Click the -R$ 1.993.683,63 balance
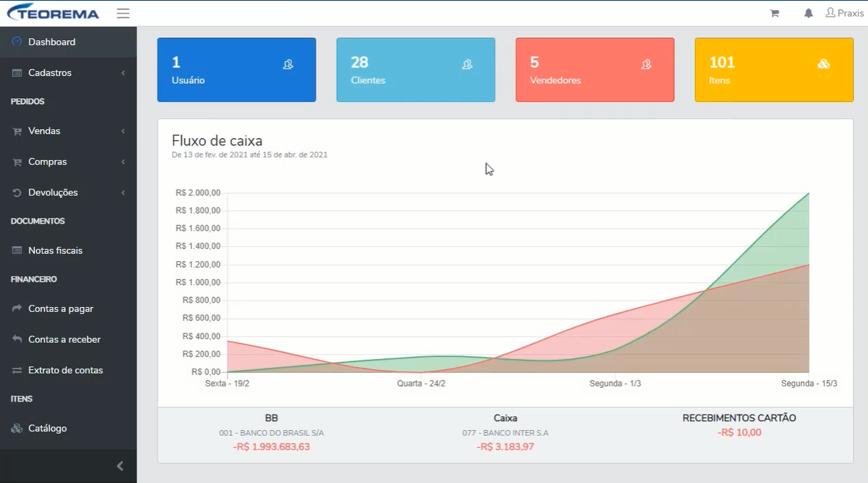Screen dimensions: 868x483 point(271,447)
